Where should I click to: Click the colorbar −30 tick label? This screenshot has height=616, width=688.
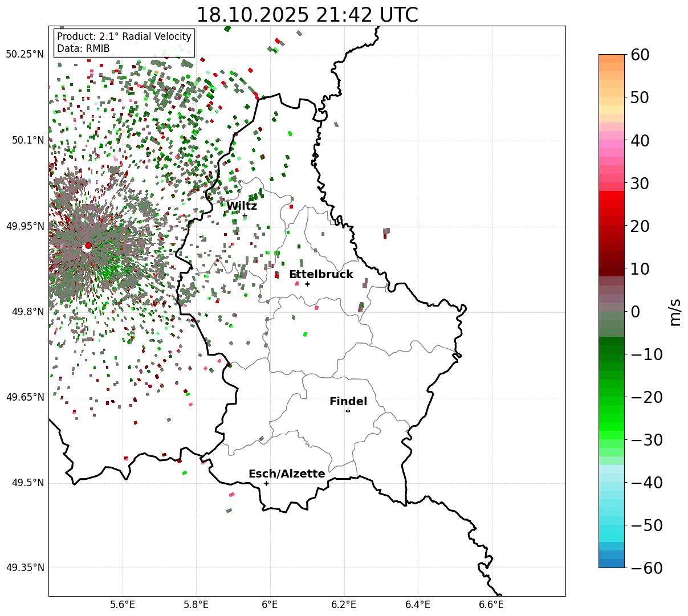646,440
